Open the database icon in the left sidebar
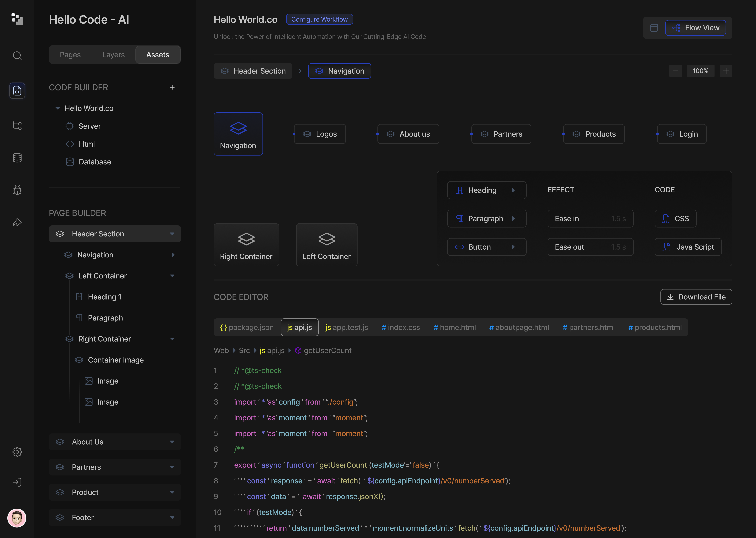 pos(17,158)
